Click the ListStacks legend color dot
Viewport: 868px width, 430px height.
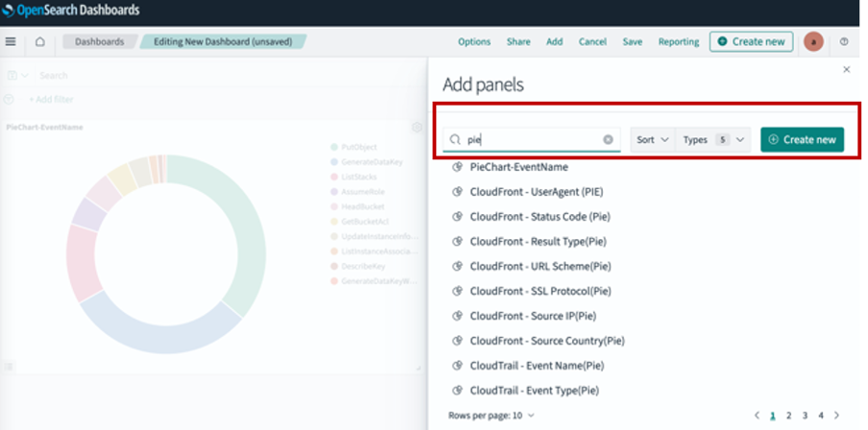(x=334, y=178)
